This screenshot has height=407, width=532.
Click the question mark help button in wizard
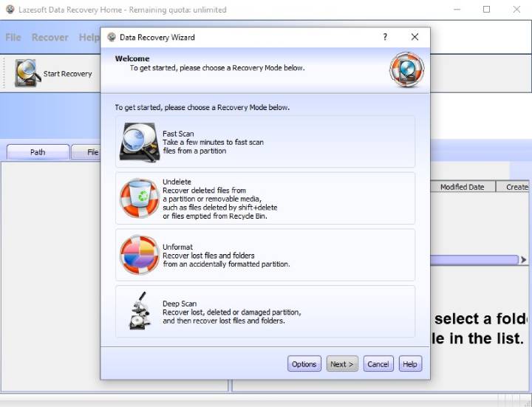pyautogui.click(x=385, y=37)
